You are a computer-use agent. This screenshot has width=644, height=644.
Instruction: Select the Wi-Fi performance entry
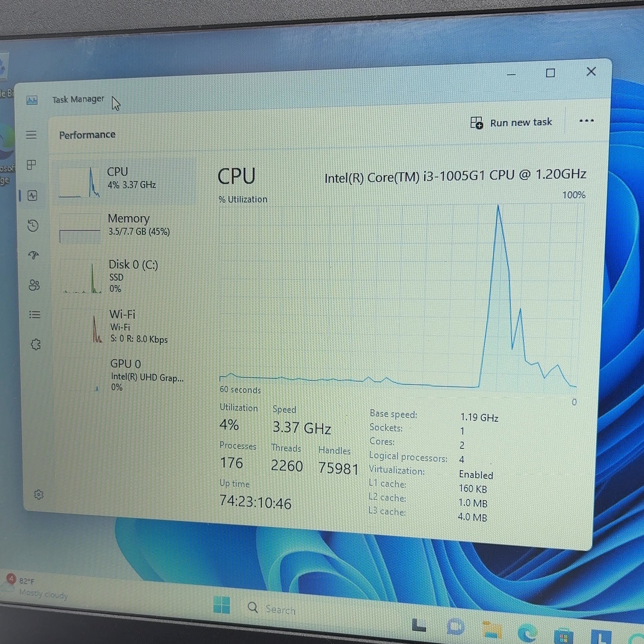click(x=128, y=326)
